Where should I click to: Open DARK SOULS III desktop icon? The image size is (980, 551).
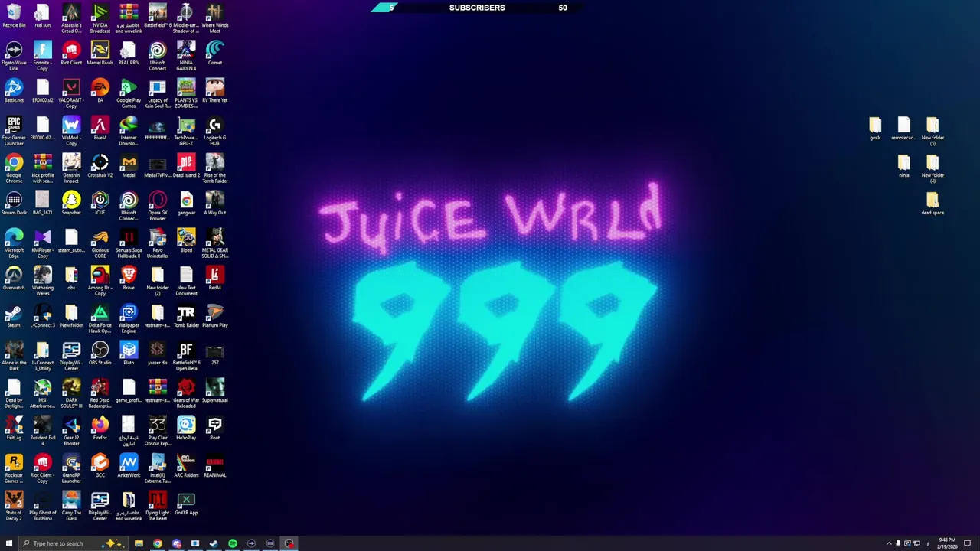point(71,393)
